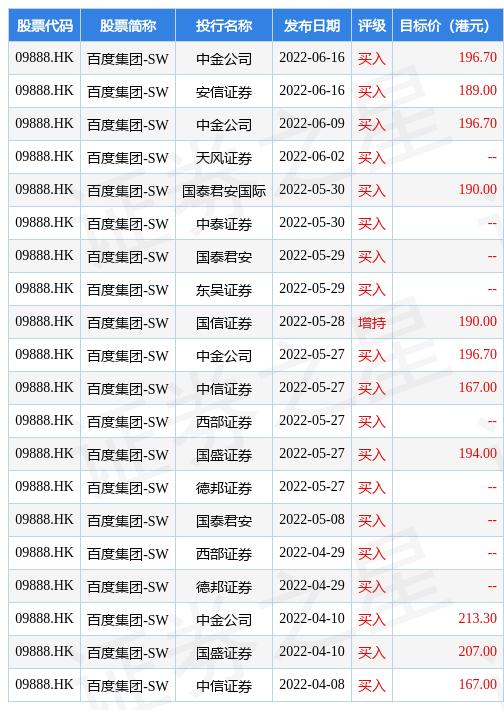Screen dimensions: 504x710
Task: Select the 增持 rating for 国信证券
Action: click(372, 322)
